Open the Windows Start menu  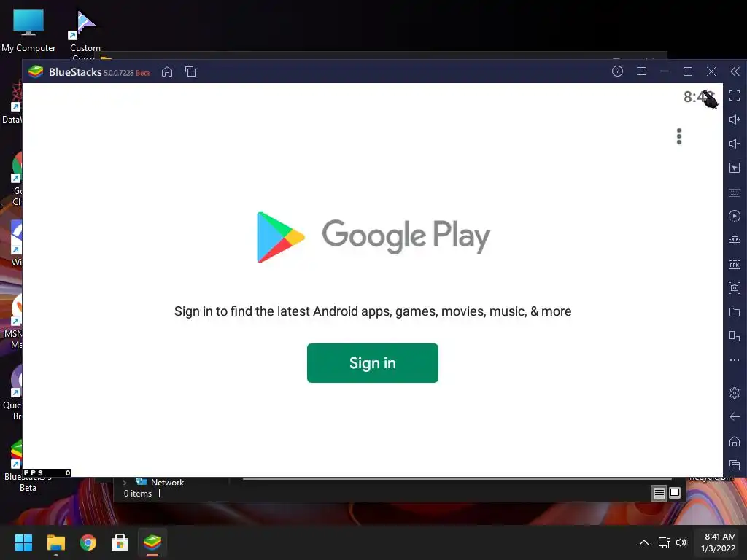click(x=23, y=542)
